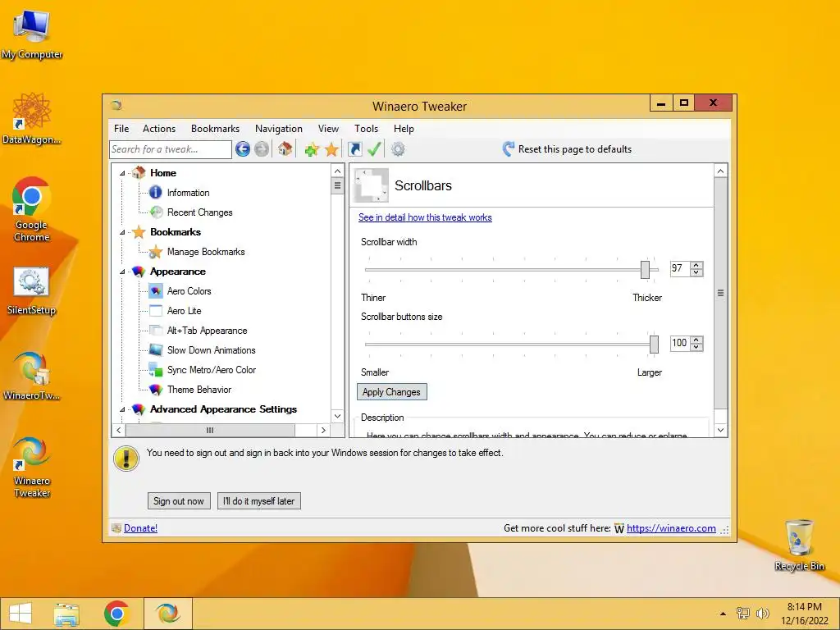Click the Sync Metro/Aero Color icon

156,370
